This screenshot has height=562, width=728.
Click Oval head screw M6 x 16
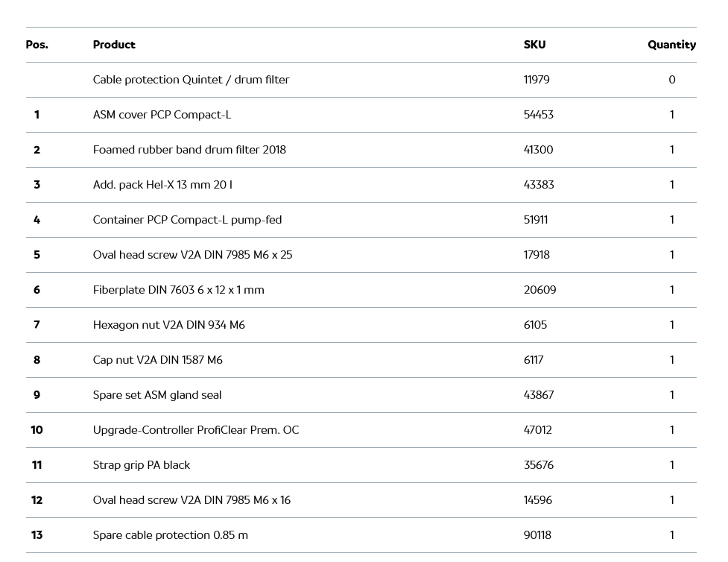pyautogui.click(x=192, y=500)
